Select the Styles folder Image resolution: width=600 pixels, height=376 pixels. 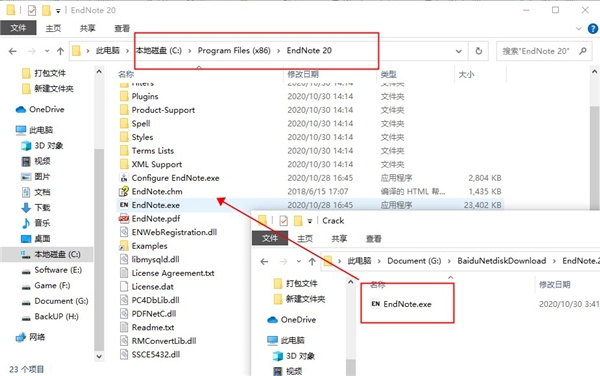(x=142, y=137)
